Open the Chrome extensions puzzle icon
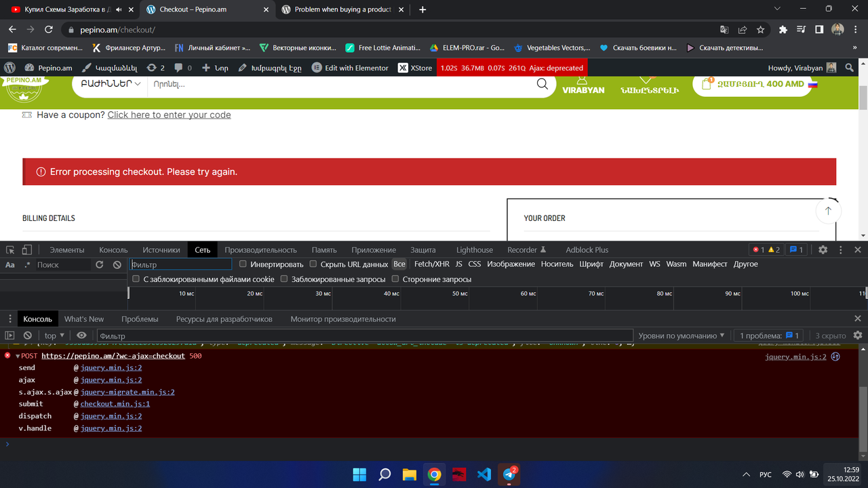This screenshot has height=488, width=868. (x=783, y=30)
